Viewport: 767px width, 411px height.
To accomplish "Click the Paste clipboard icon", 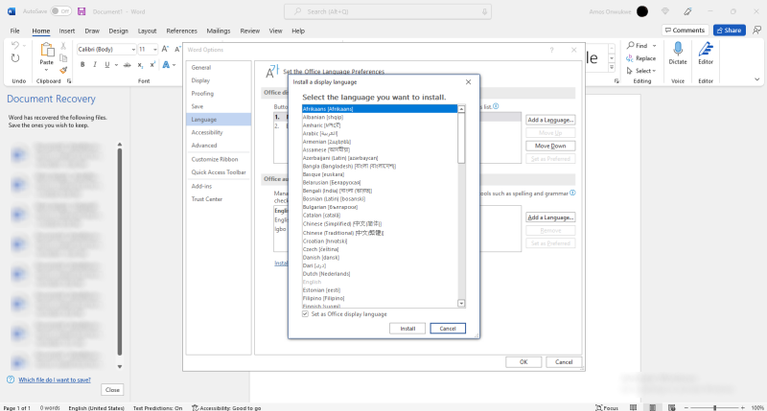I will [46, 50].
